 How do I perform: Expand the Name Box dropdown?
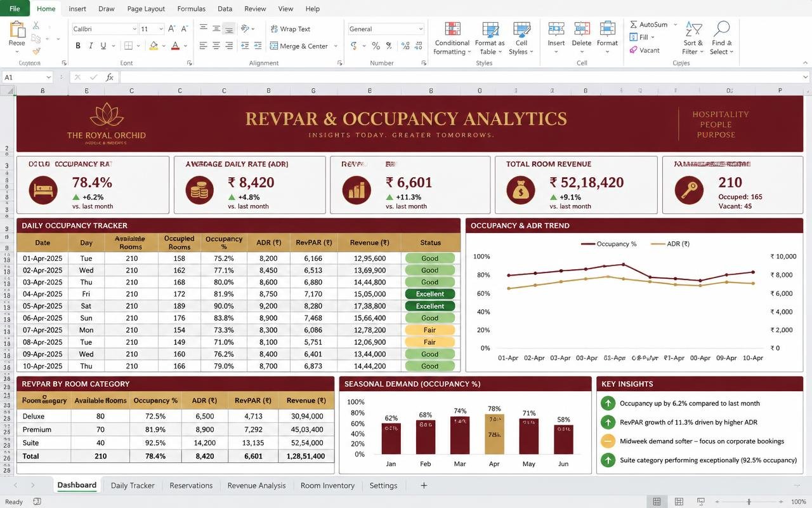coord(48,77)
